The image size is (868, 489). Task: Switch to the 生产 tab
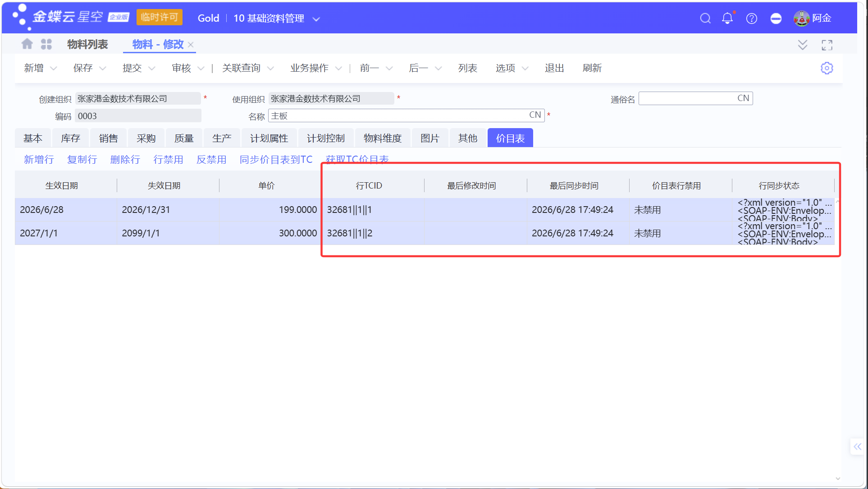pyautogui.click(x=222, y=138)
